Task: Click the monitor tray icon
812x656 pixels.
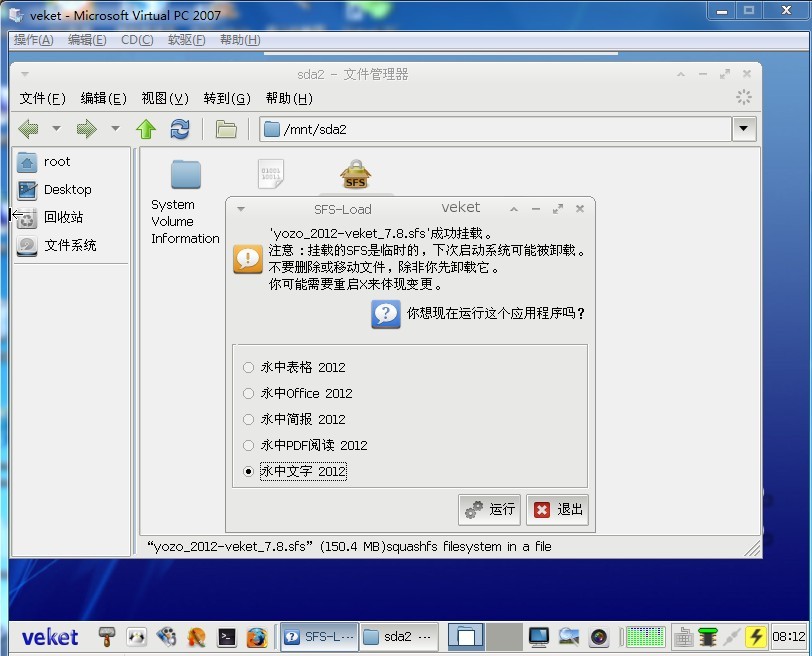Action: click(539, 637)
